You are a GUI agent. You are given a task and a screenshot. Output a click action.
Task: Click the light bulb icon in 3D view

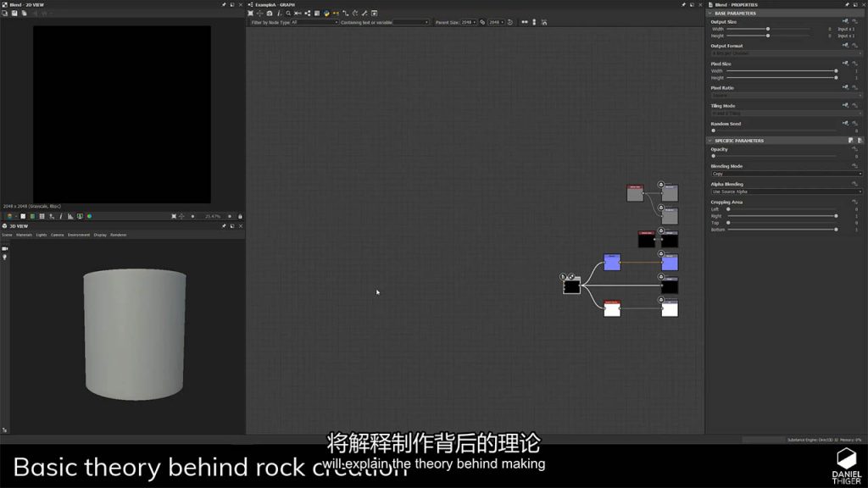pos(5,257)
